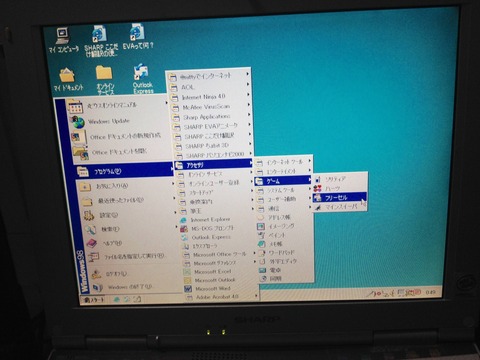Viewport: 480px width, 360px height.
Task: Select the 検索 magnifier icon
Action: click(x=90, y=229)
